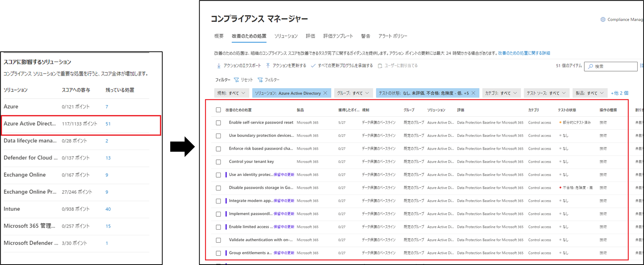Click 保留中の更新 on Implement passwordl... row
The width and height of the screenshot is (644, 265).
pyautogui.click(x=284, y=214)
